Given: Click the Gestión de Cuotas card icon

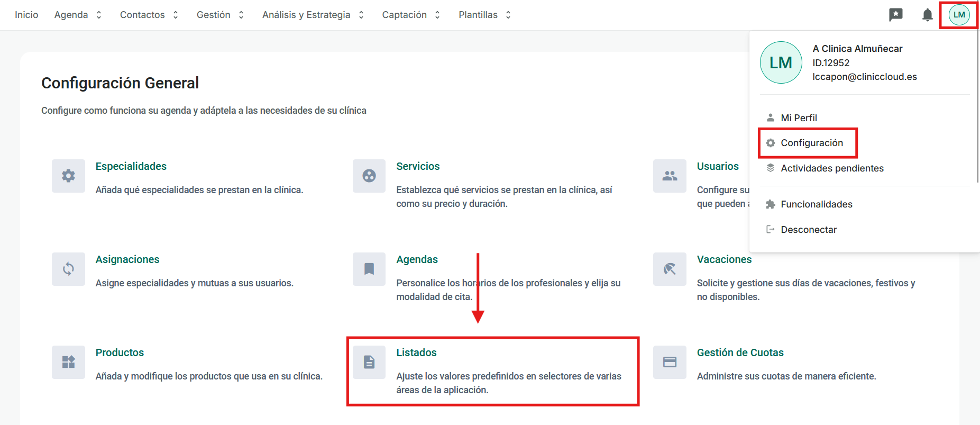Looking at the screenshot, I should 670,362.
